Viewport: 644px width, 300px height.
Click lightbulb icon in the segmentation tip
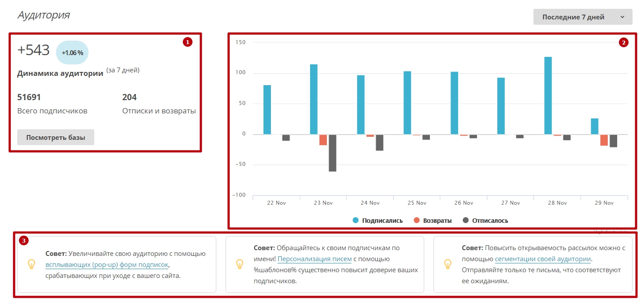point(448,264)
